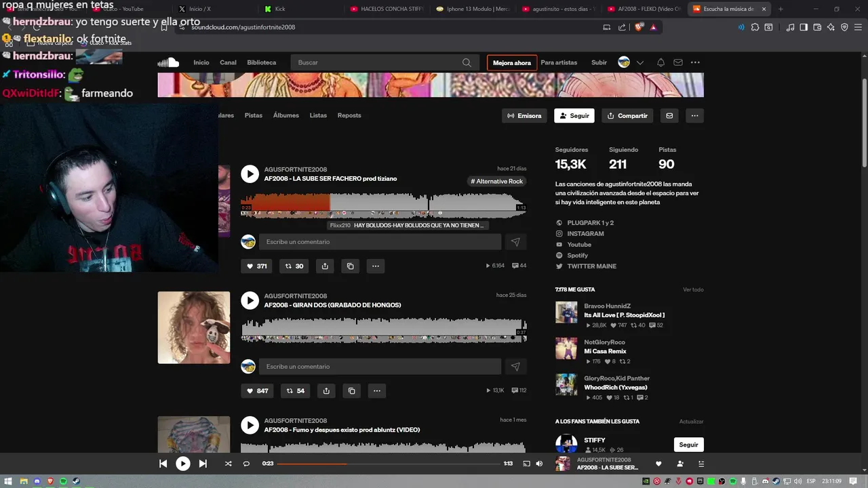
Task: Repost LA SUBE SER FACHERO (30)
Action: click(x=294, y=266)
